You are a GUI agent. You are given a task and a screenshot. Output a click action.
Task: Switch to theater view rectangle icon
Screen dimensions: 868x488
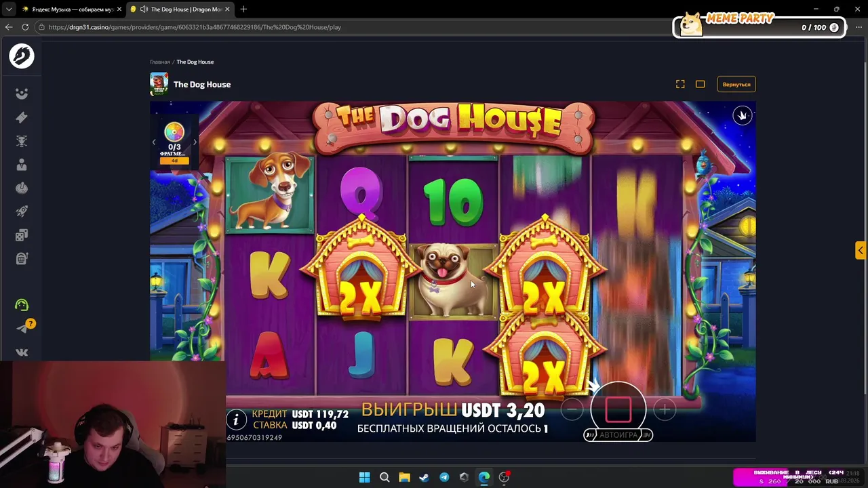point(700,84)
